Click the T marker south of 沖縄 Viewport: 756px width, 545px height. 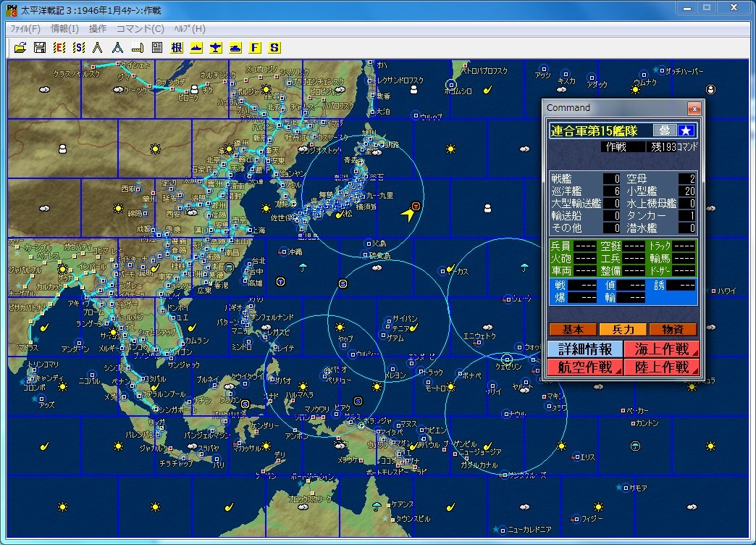pos(281,281)
